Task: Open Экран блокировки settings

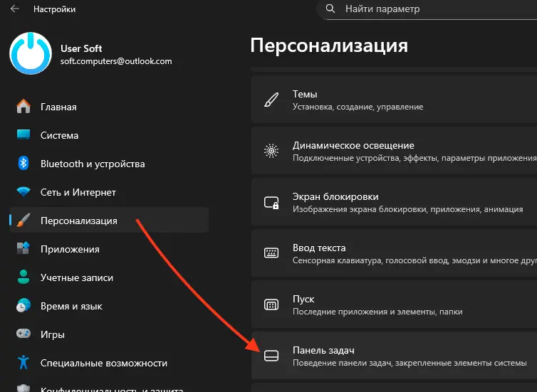Action: [395, 202]
